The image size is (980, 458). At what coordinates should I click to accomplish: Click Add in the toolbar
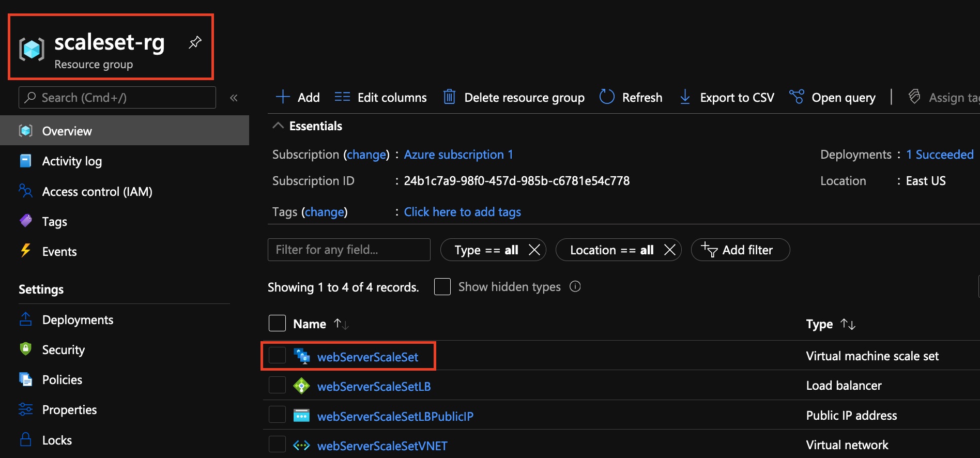click(x=298, y=97)
